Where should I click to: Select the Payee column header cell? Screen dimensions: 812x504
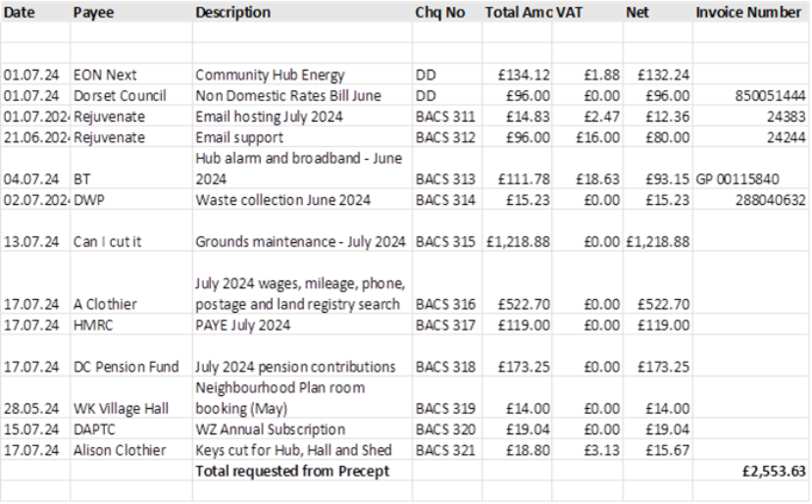[x=92, y=14]
